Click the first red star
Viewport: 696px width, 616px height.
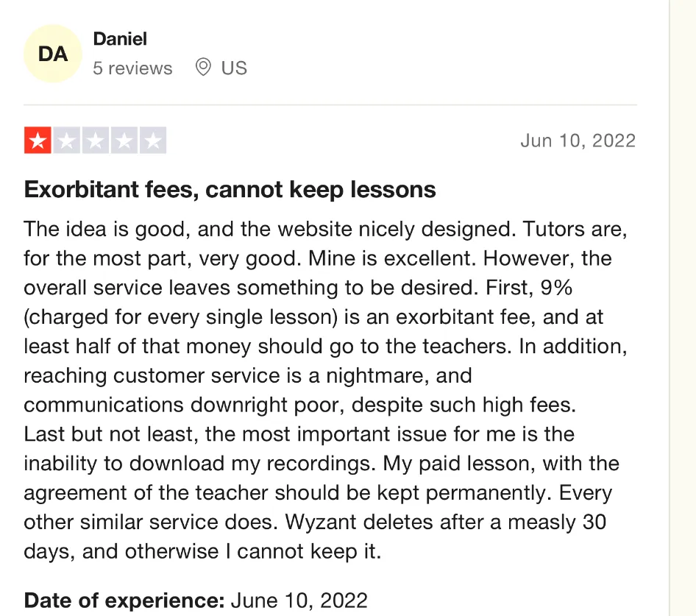38,140
